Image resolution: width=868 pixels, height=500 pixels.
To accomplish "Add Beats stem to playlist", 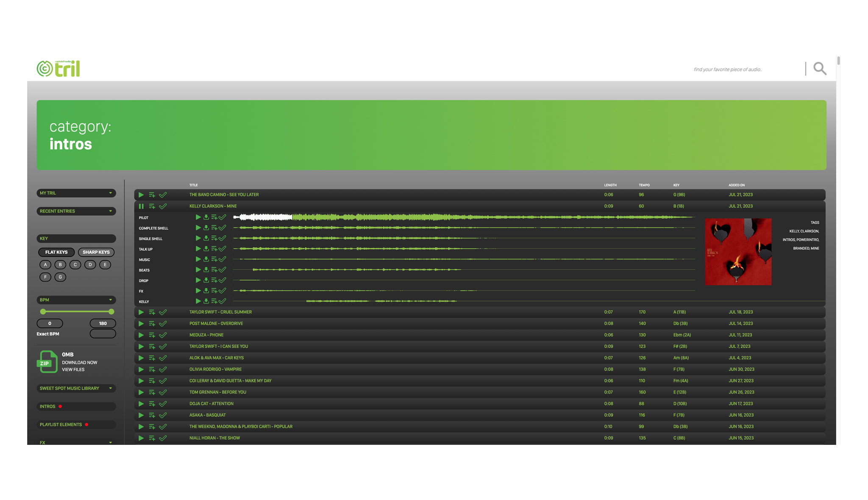I will (214, 270).
